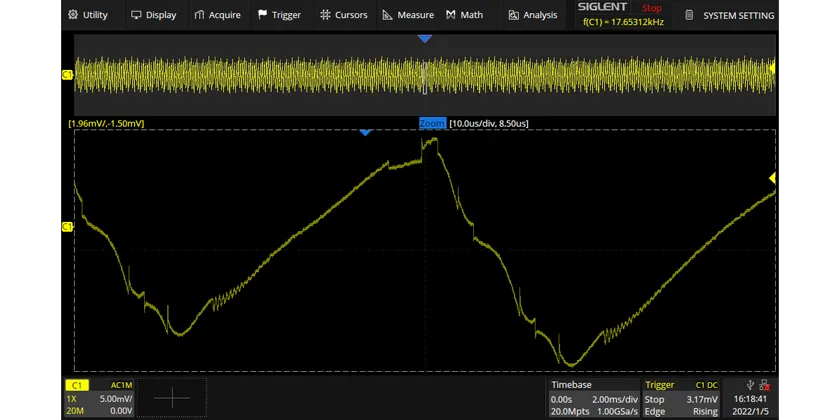This screenshot has height=420, width=840.
Task: Select the blue Zoom label
Action: (432, 124)
